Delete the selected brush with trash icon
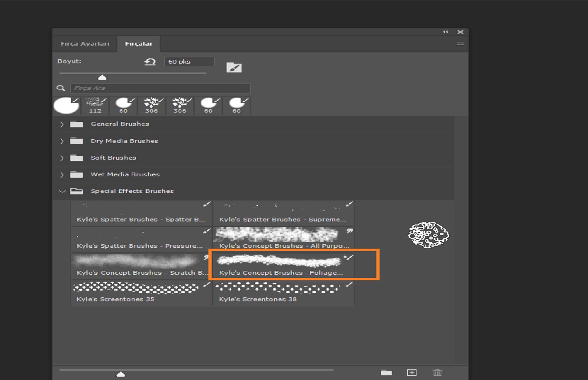588x380 pixels. 437,373
